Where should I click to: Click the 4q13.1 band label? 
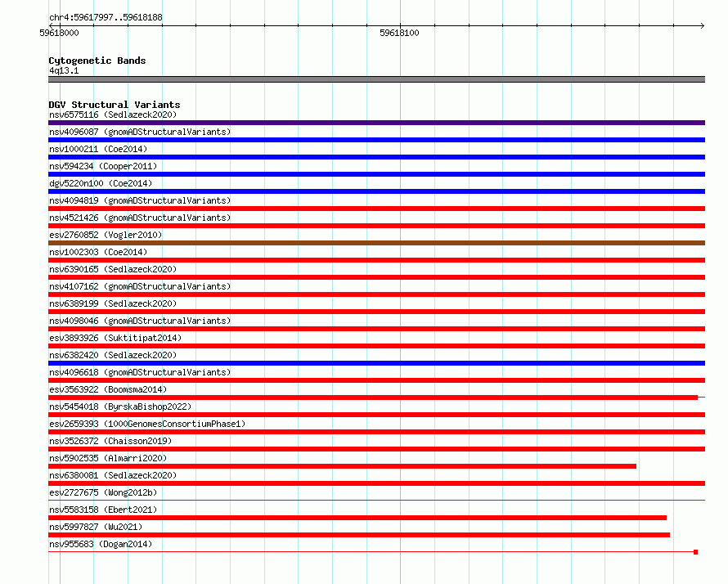point(64,70)
